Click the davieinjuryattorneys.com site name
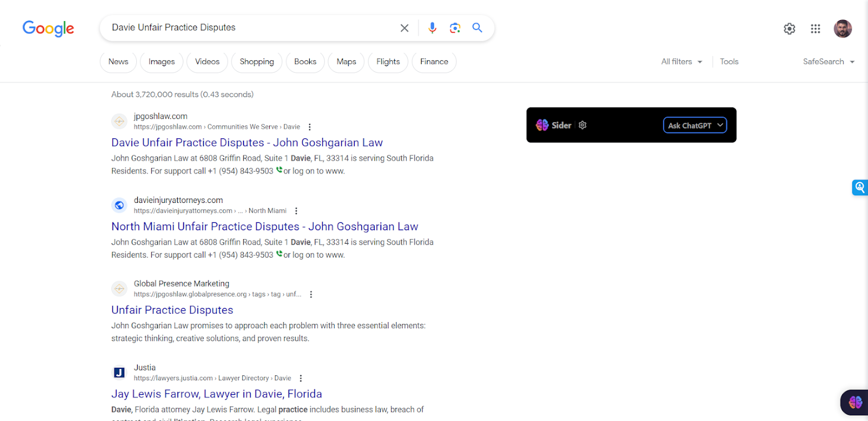The width and height of the screenshot is (868, 421). point(178,200)
